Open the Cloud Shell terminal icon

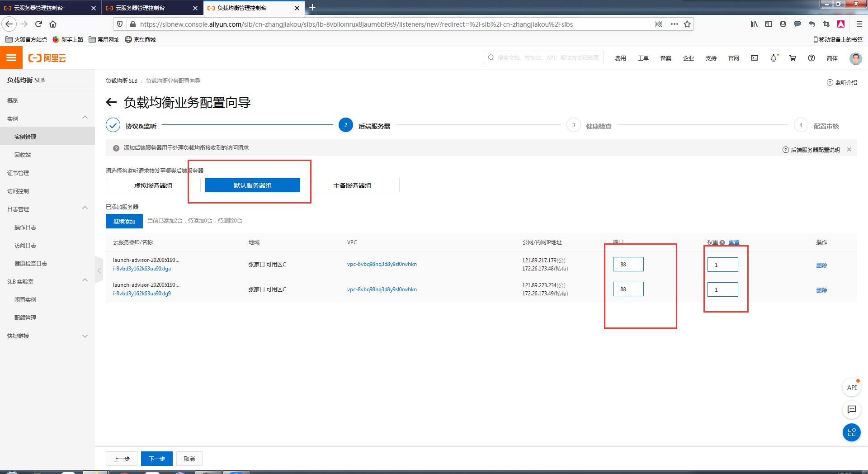click(755, 58)
